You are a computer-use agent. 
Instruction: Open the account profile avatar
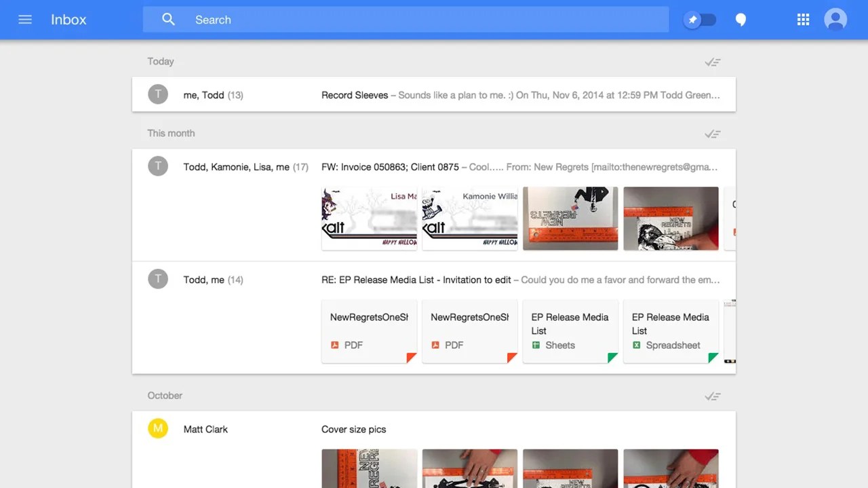[835, 20]
